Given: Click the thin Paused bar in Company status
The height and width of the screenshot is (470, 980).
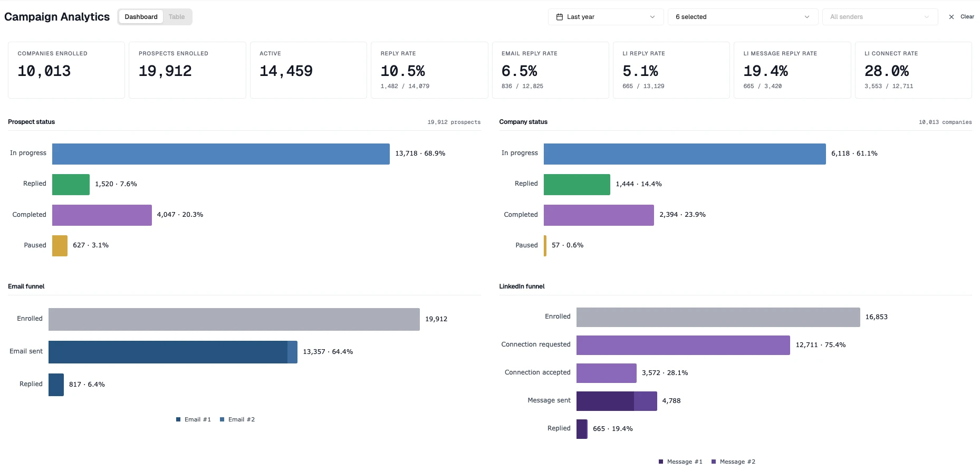Looking at the screenshot, I should (545, 245).
